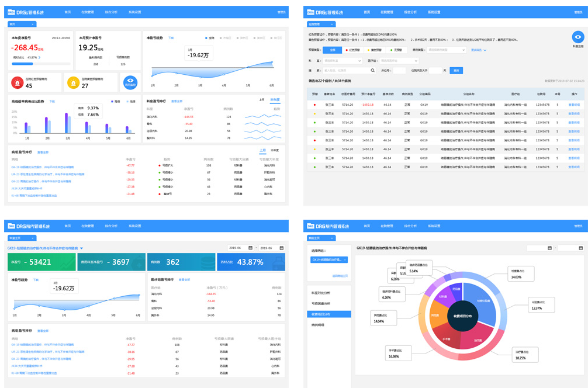The height and width of the screenshot is (388, 588).
Task: Click the 6月 data point on 首页 净盈亏趋势 chart
Action: click(272, 62)
